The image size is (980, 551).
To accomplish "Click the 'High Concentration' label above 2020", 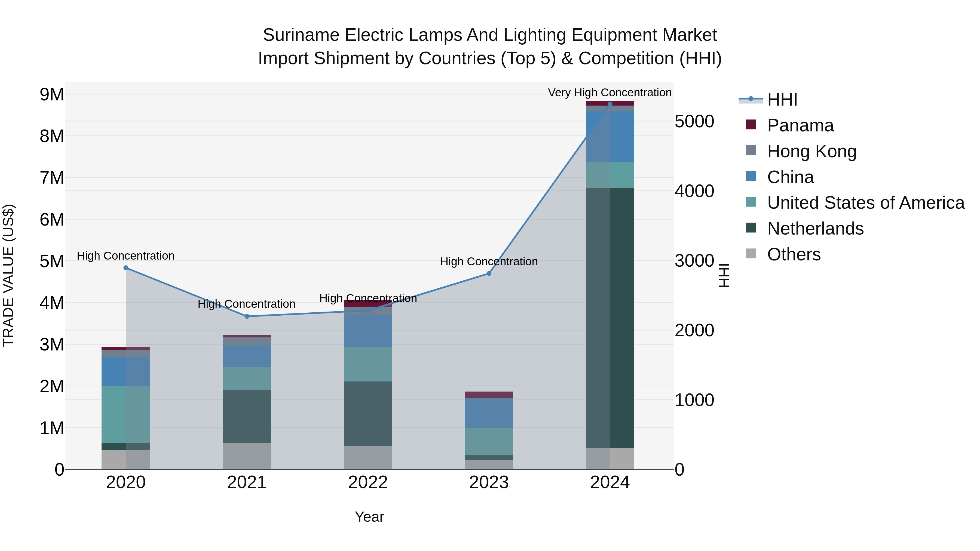I will [x=125, y=256].
